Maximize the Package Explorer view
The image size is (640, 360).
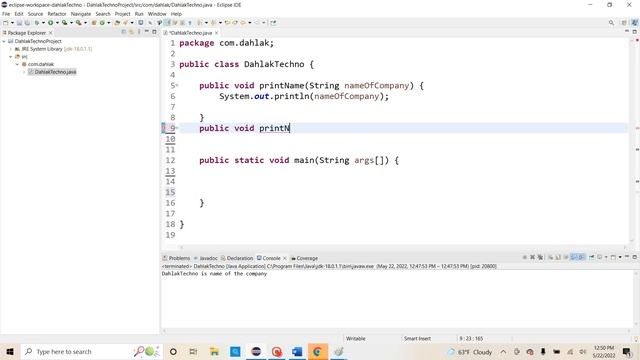[154, 31]
